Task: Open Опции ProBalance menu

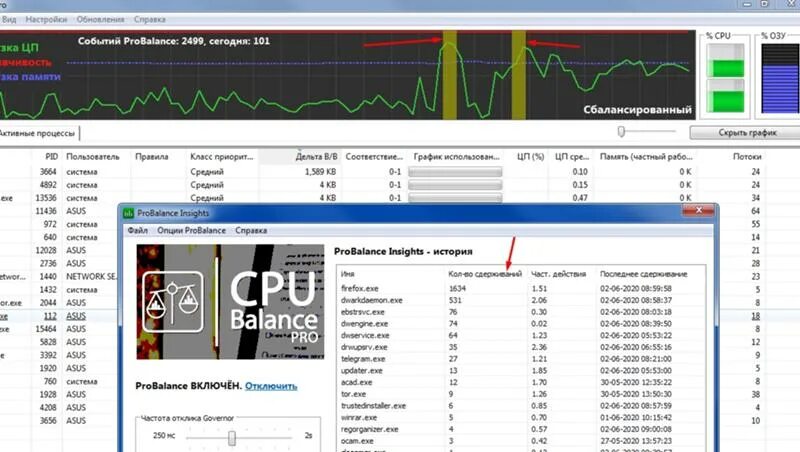Action: (x=191, y=230)
